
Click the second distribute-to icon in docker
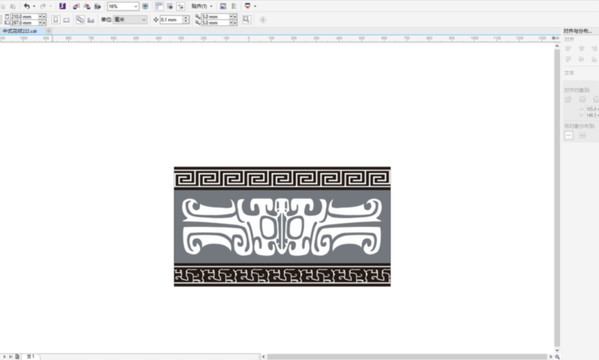(582, 135)
